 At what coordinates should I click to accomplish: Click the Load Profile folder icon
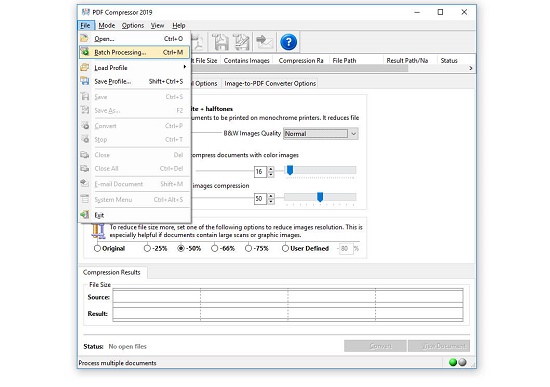85,67
